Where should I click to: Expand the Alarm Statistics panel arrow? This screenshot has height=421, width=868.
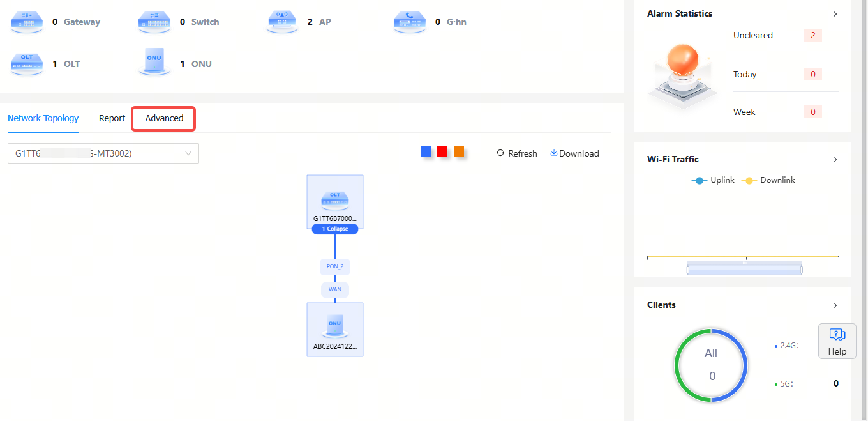point(835,13)
